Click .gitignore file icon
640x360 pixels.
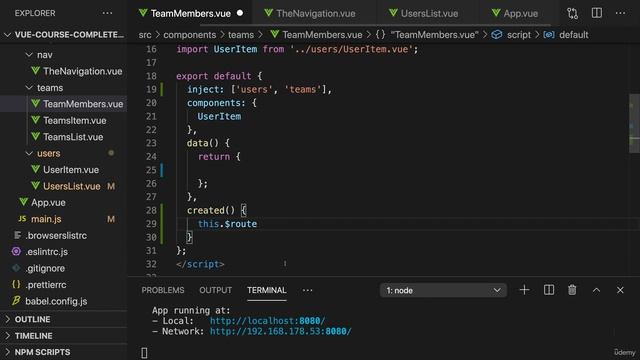click(x=16, y=268)
